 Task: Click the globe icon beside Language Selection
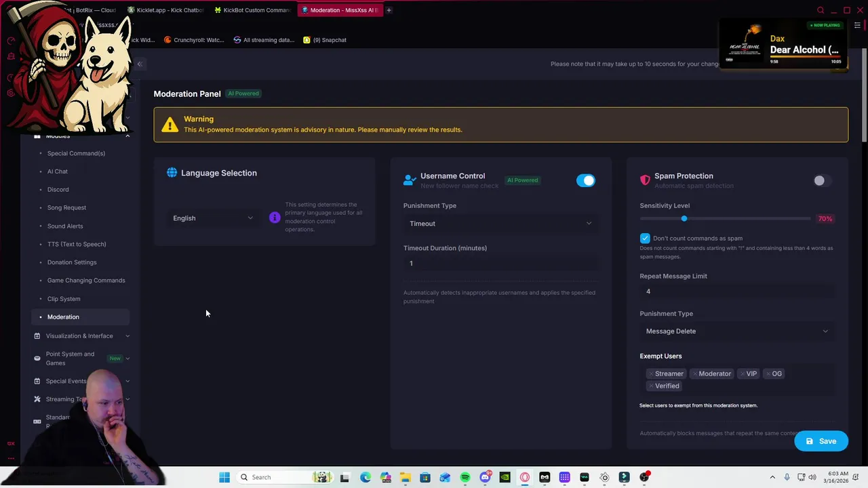(172, 173)
